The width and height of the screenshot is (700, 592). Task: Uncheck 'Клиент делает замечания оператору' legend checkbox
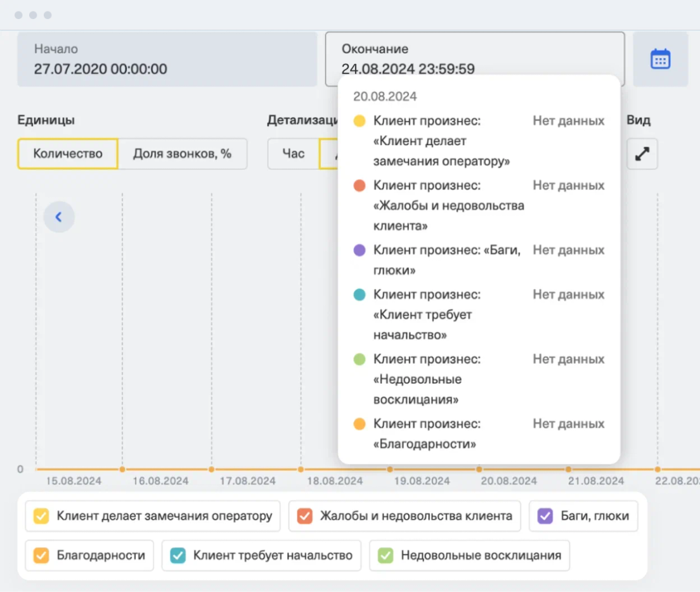coord(41,516)
